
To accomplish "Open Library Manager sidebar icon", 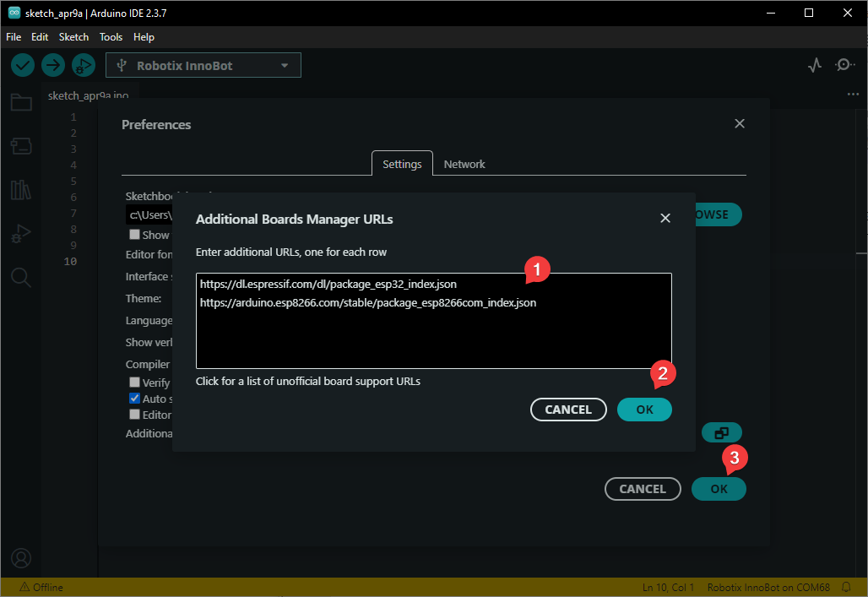I will point(21,189).
